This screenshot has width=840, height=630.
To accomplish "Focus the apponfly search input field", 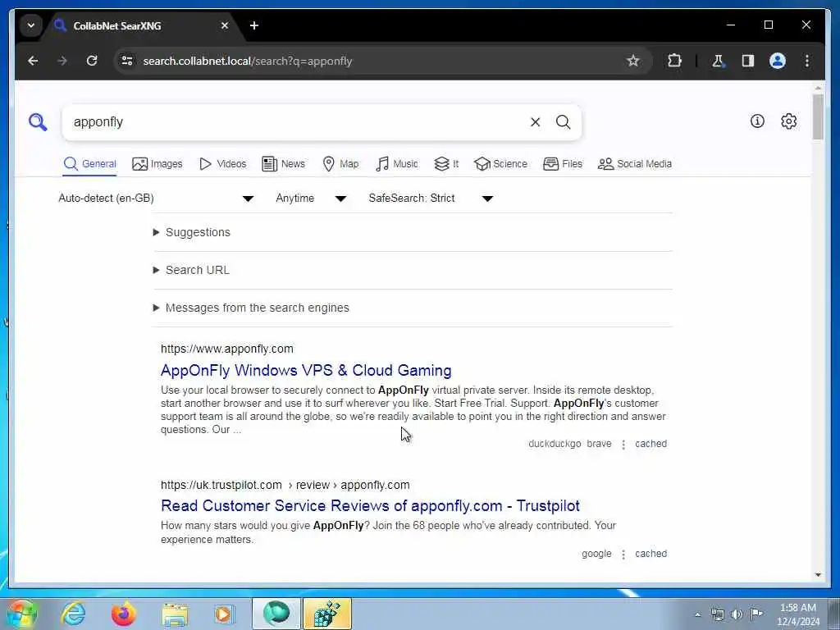I will tap(294, 122).
